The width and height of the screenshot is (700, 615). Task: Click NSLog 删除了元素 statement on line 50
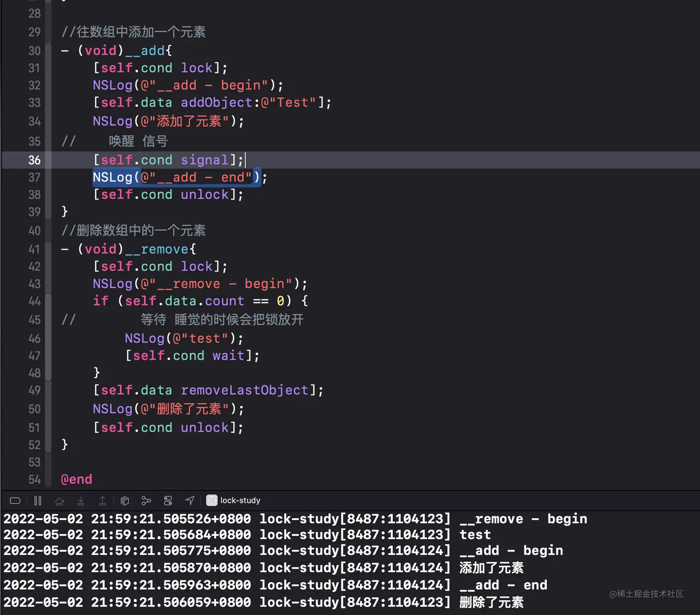(x=168, y=409)
